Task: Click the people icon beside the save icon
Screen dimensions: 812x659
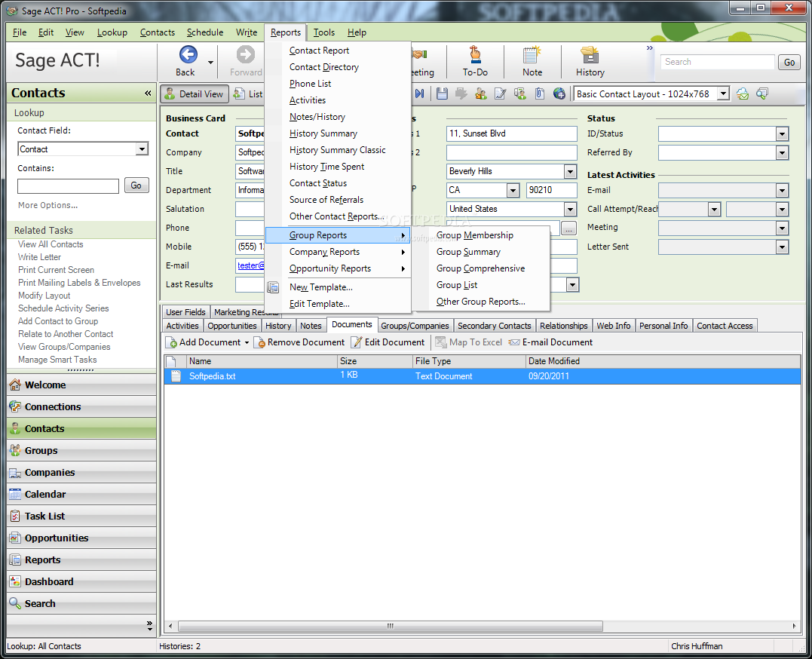Action: click(x=481, y=93)
